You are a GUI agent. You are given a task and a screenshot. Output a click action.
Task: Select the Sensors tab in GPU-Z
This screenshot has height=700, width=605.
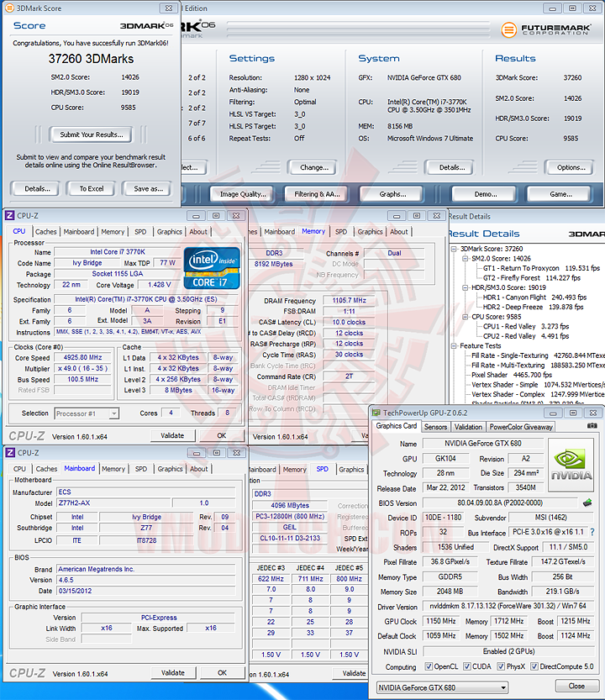tap(435, 427)
